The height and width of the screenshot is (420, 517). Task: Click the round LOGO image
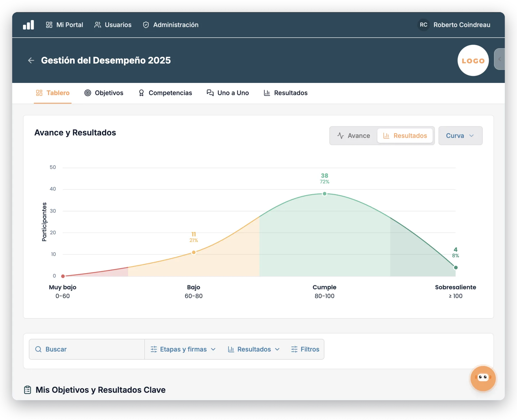click(473, 61)
